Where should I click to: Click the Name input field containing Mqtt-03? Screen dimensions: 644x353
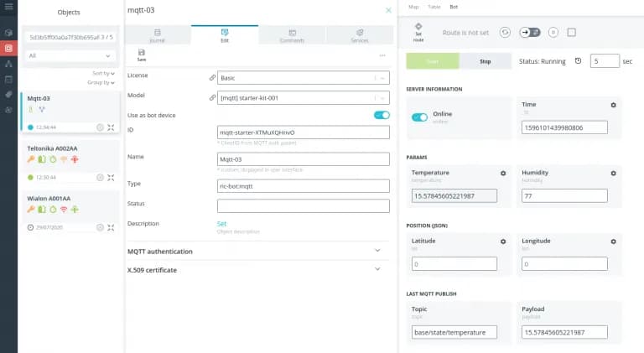point(304,159)
